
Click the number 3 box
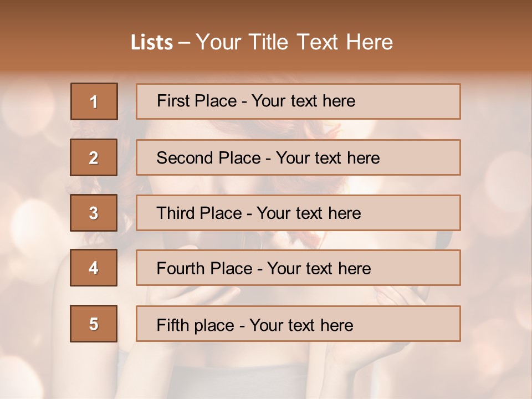click(x=94, y=213)
